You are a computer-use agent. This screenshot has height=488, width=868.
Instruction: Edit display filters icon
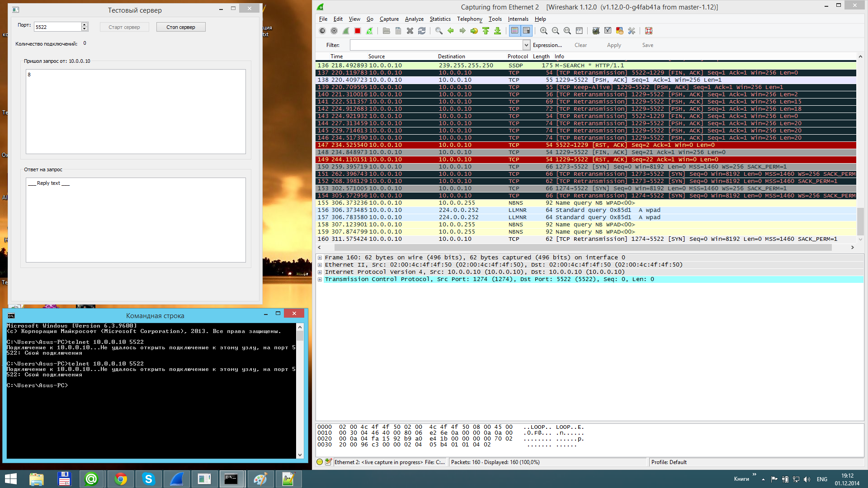(x=608, y=31)
